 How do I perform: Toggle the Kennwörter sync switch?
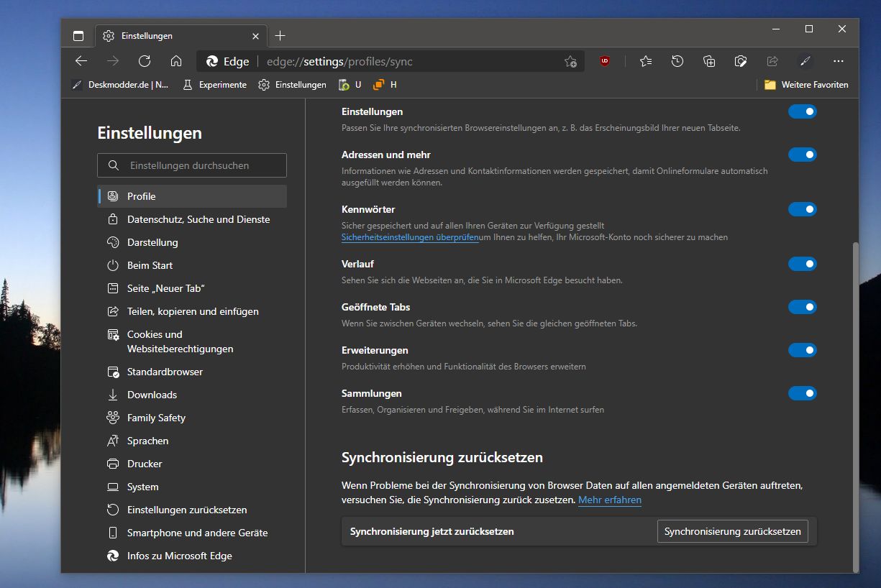803,209
